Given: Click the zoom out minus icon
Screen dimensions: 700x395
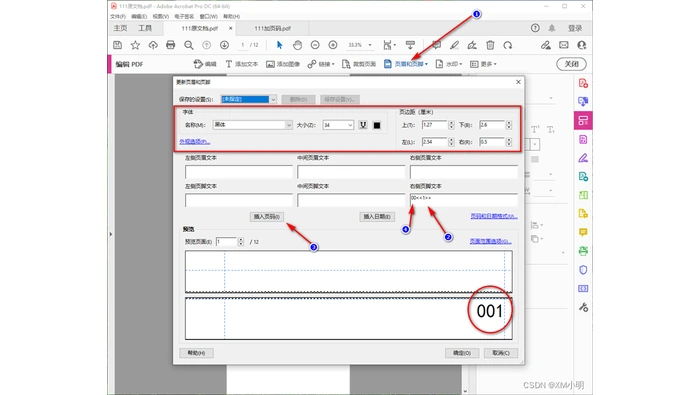Looking at the screenshot, I should pyautogui.click(x=315, y=45).
